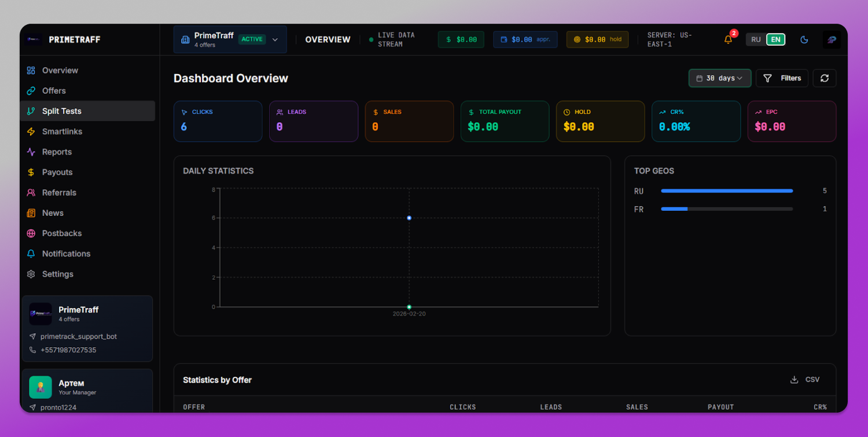This screenshot has width=868, height=437.
Task: Click the Referrals people icon in the sidebar
Action: (x=31, y=192)
